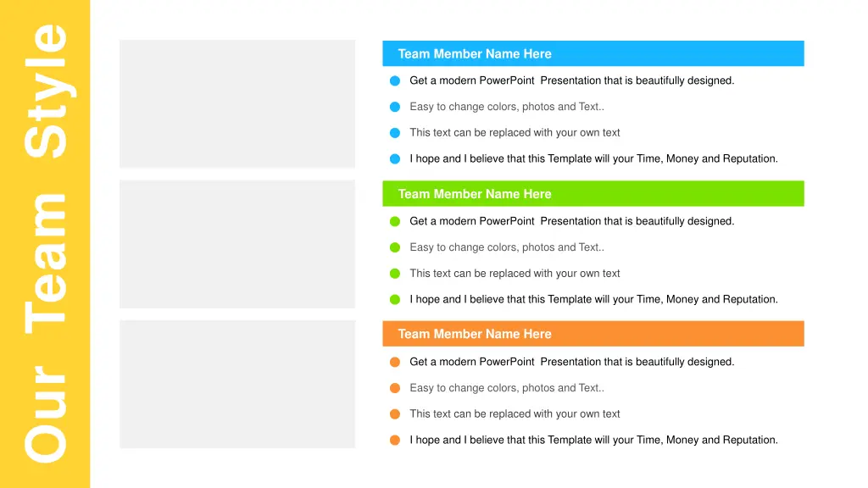
Task: Click first orange bullet dot
Action: click(x=395, y=362)
